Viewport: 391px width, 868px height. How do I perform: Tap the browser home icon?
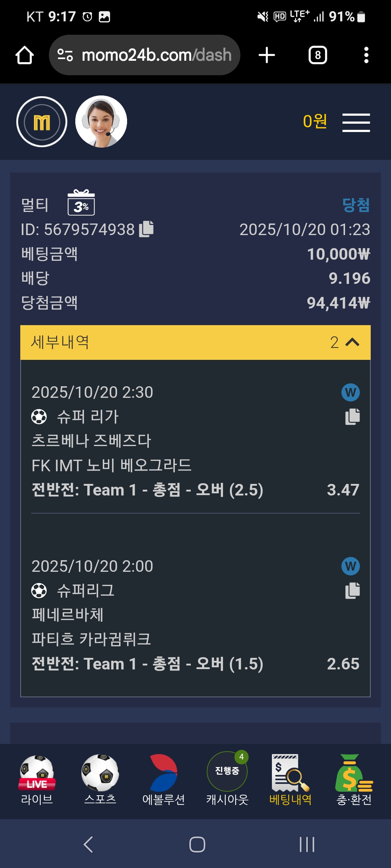tap(25, 55)
